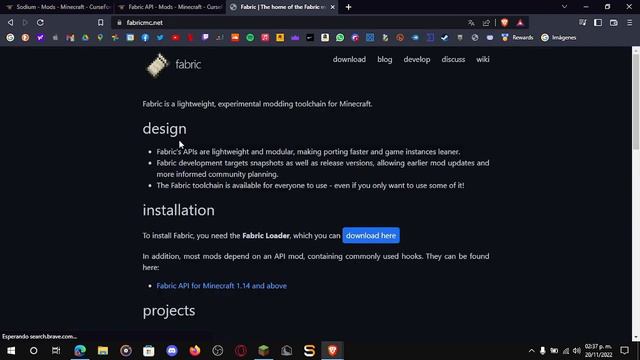Go back with the browser back arrow
Image resolution: width=640 pixels, height=360 pixels.
(11, 22)
